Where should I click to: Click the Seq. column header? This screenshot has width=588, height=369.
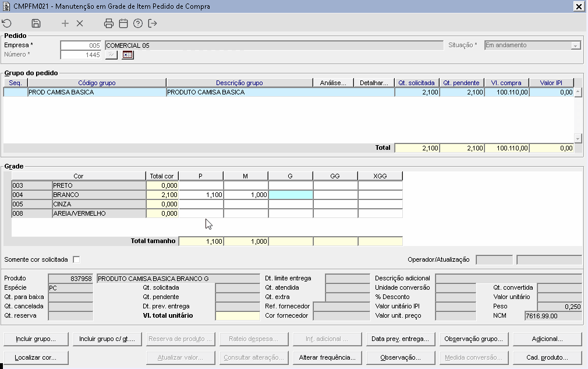coord(15,83)
